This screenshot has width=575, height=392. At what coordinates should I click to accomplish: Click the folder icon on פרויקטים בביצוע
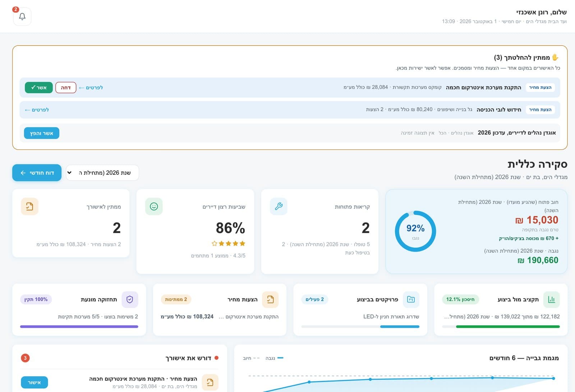tap(411, 299)
